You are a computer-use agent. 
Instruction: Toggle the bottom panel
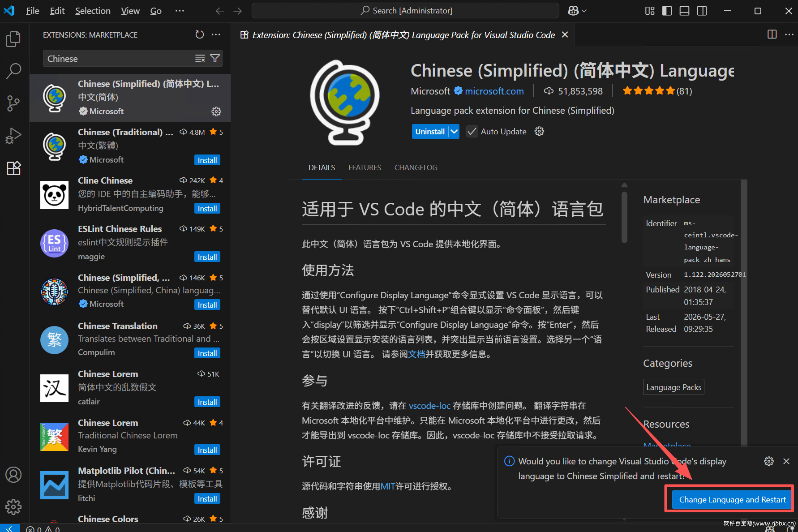point(684,11)
